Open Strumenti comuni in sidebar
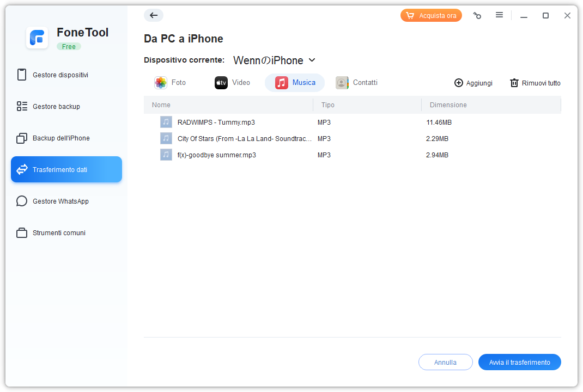 pyautogui.click(x=59, y=233)
